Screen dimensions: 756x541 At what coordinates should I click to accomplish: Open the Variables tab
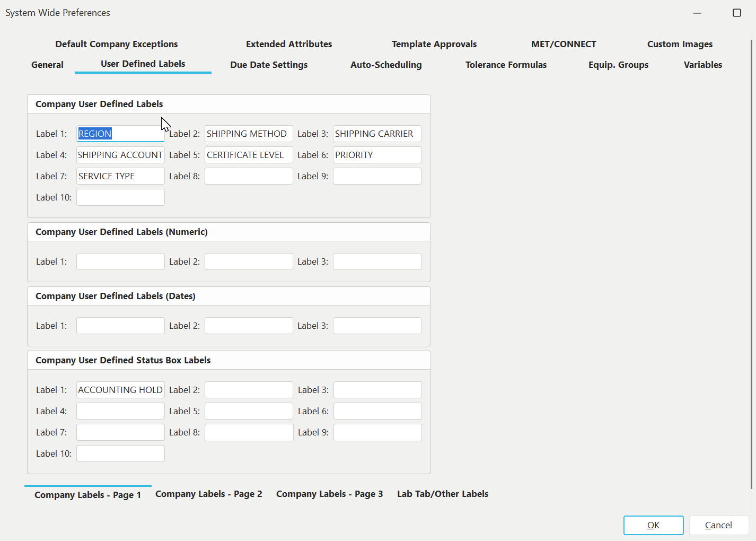pyautogui.click(x=702, y=65)
